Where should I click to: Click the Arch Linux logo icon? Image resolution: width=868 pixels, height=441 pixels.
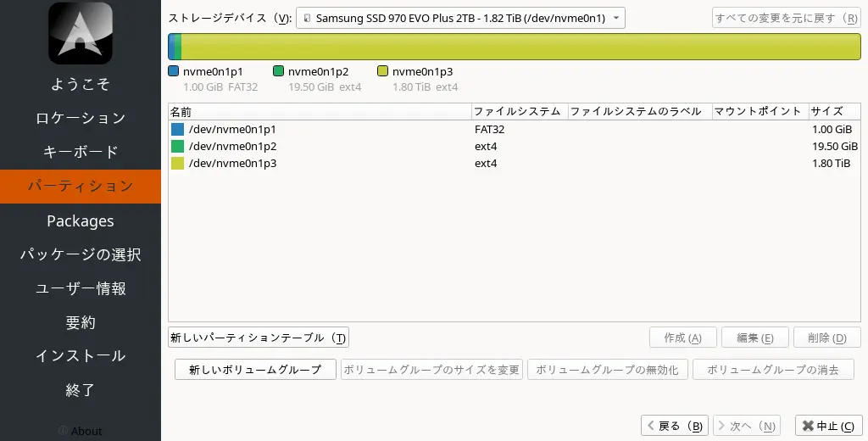[81, 34]
